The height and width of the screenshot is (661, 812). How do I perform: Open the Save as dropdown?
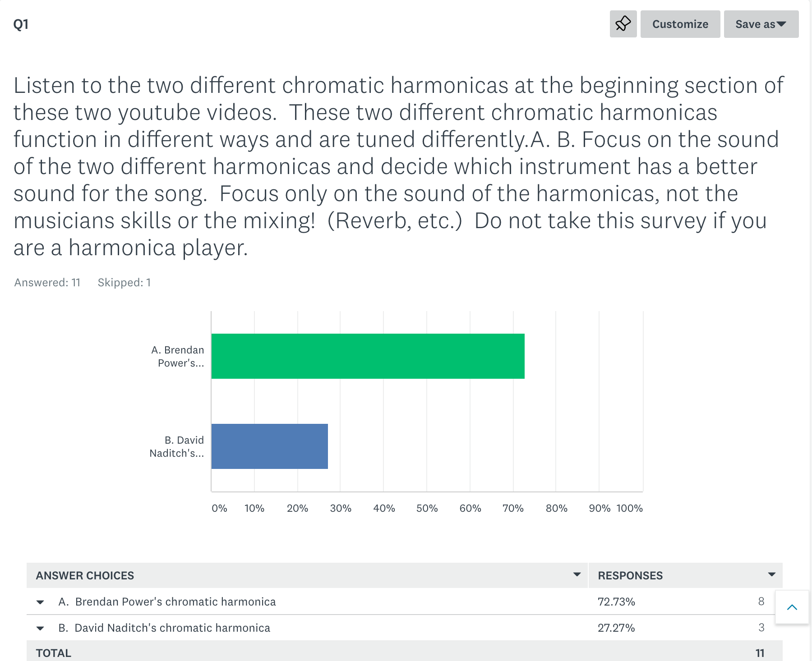[761, 24]
